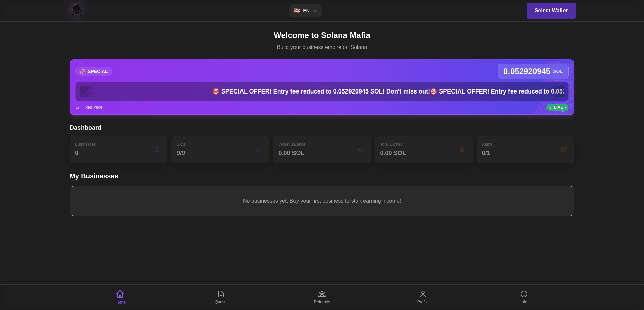Click the scrolling special offer banner
The height and width of the screenshot is (310, 644).
coord(322,91)
